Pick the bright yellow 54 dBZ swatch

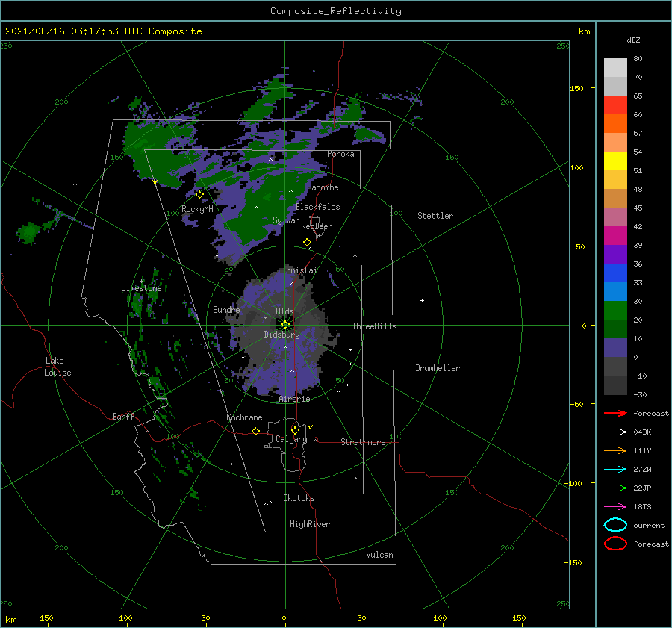pyautogui.click(x=615, y=161)
